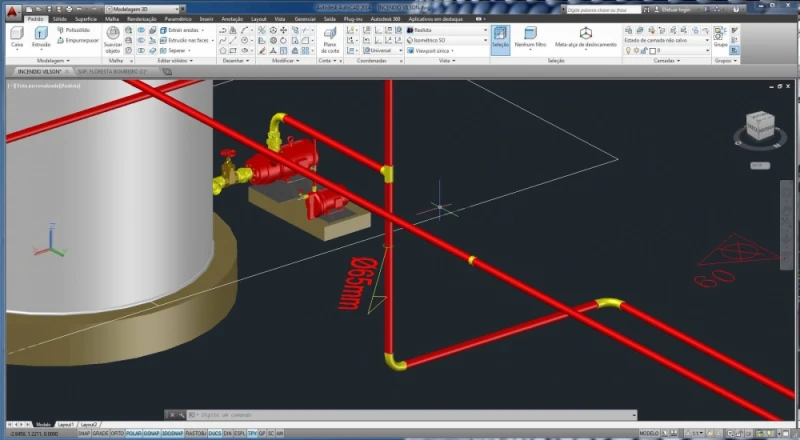
Task: Click the Grupo icon in ribbon
Action: [720, 36]
